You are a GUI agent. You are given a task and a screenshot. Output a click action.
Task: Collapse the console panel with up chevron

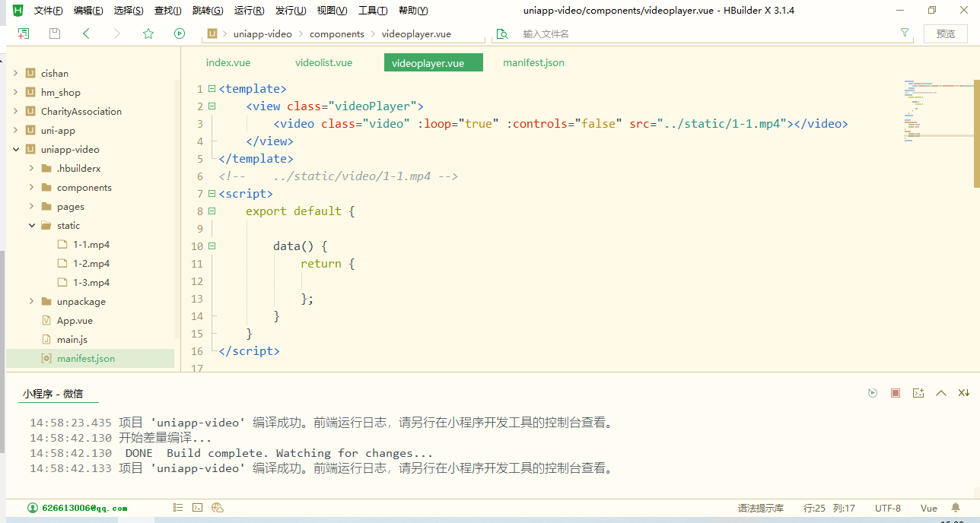tap(941, 393)
